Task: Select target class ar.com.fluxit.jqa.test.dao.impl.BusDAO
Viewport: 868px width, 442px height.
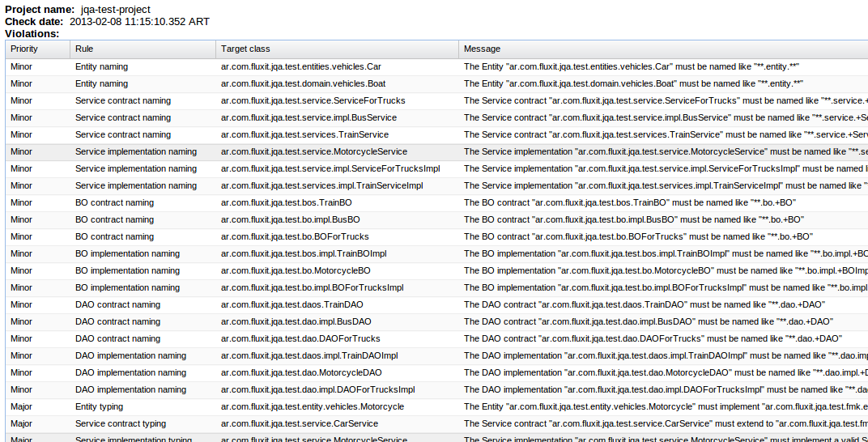Action: (x=296, y=321)
